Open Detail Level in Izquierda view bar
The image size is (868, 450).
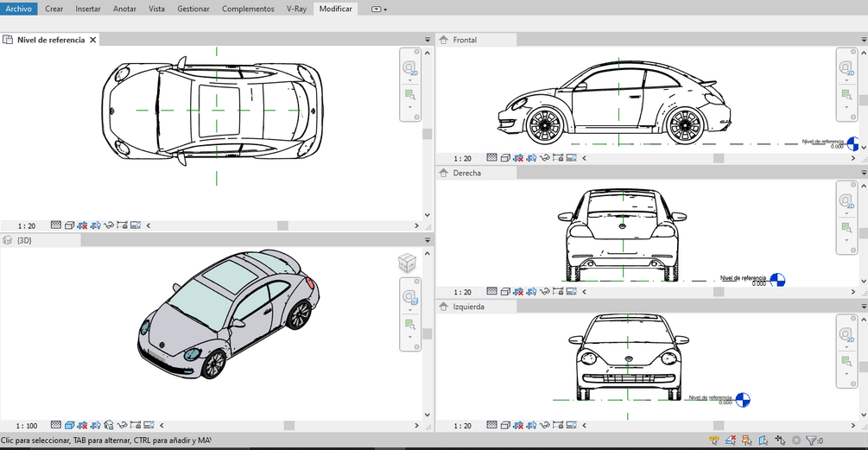coord(491,425)
